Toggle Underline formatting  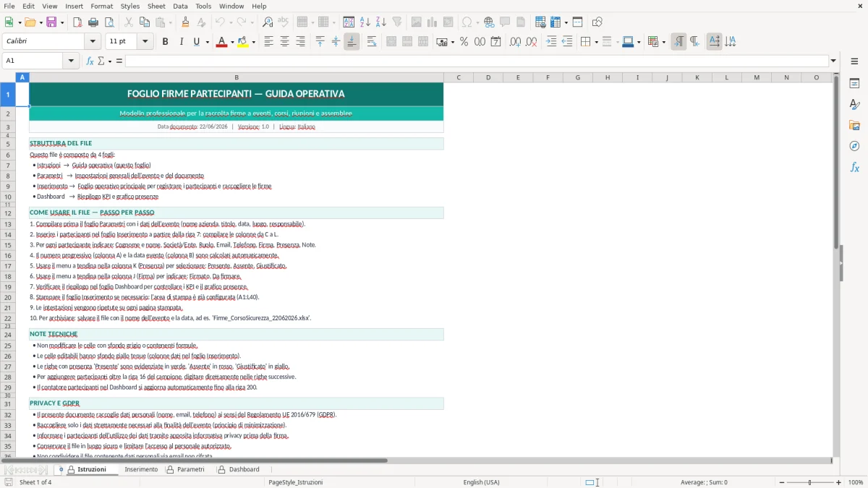[x=196, y=42]
